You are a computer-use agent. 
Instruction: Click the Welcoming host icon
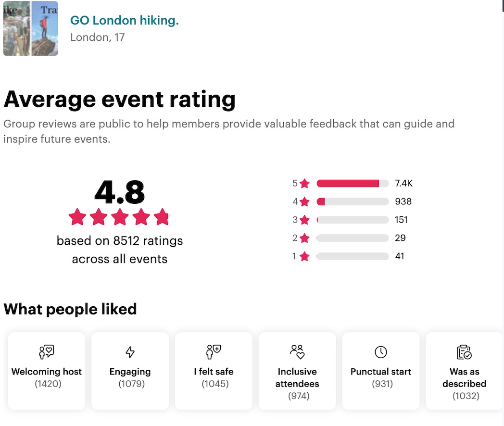[x=47, y=352]
